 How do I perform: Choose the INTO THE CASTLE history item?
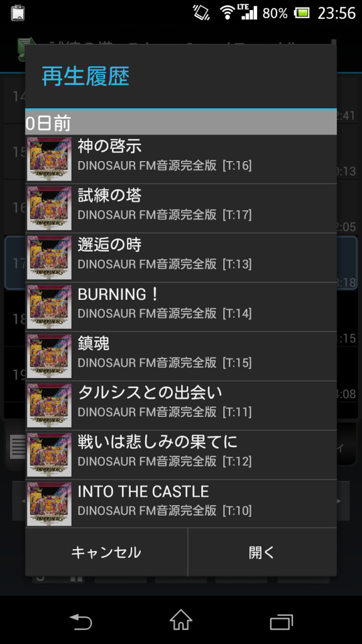(x=181, y=504)
